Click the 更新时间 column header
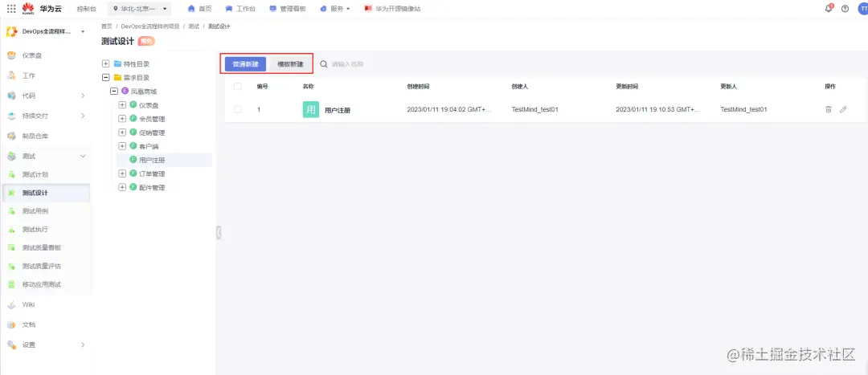Screen dimensions: 868x375 (x=627, y=86)
